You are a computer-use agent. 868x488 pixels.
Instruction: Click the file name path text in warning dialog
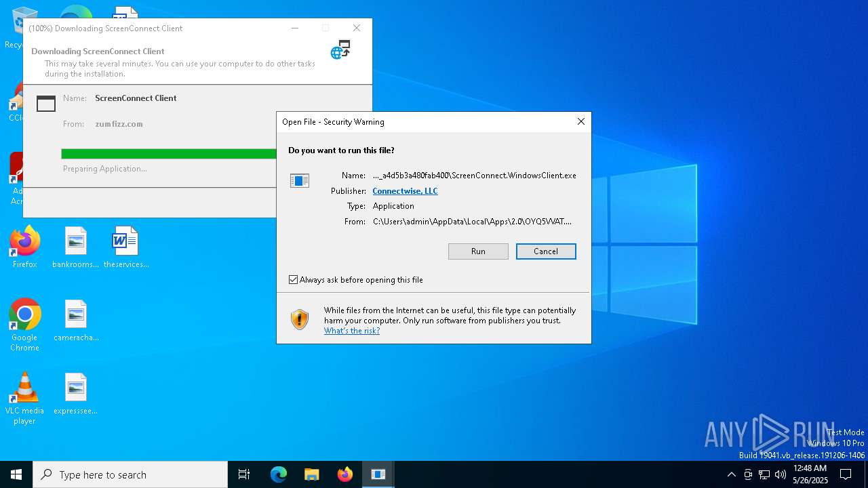pos(475,176)
